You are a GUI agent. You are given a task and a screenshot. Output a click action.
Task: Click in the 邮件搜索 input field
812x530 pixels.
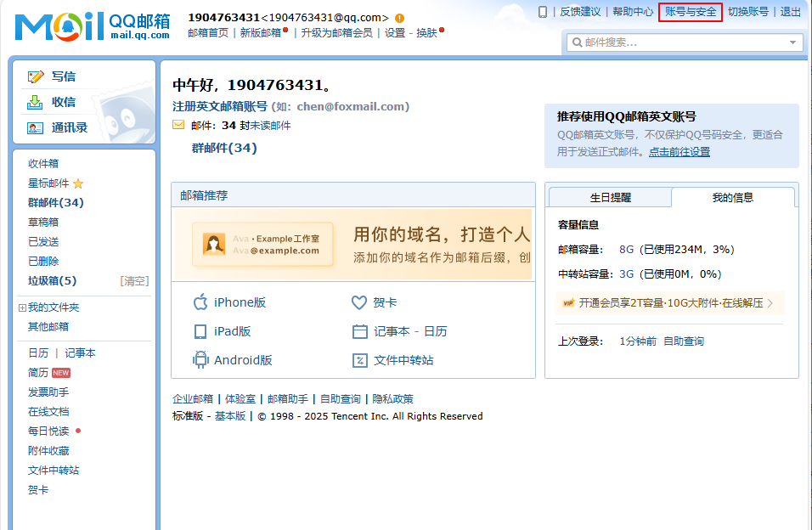tap(679, 42)
